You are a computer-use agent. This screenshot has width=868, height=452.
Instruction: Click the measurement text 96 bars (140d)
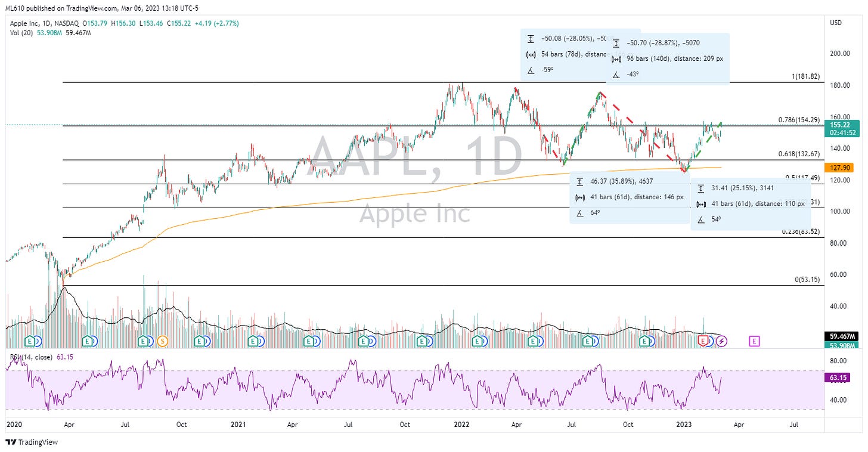click(650, 58)
